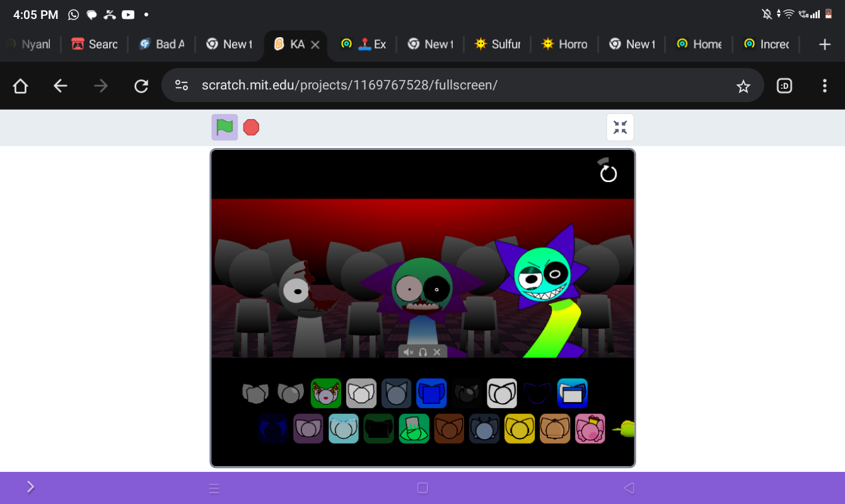The width and height of the screenshot is (845, 504).
Task: Open the Bad A browser tab
Action: click(162, 44)
